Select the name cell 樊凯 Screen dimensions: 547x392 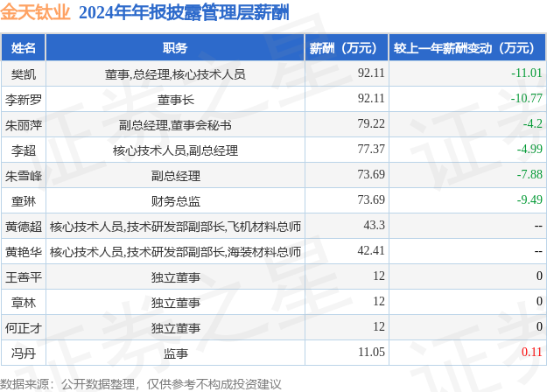click(x=24, y=73)
